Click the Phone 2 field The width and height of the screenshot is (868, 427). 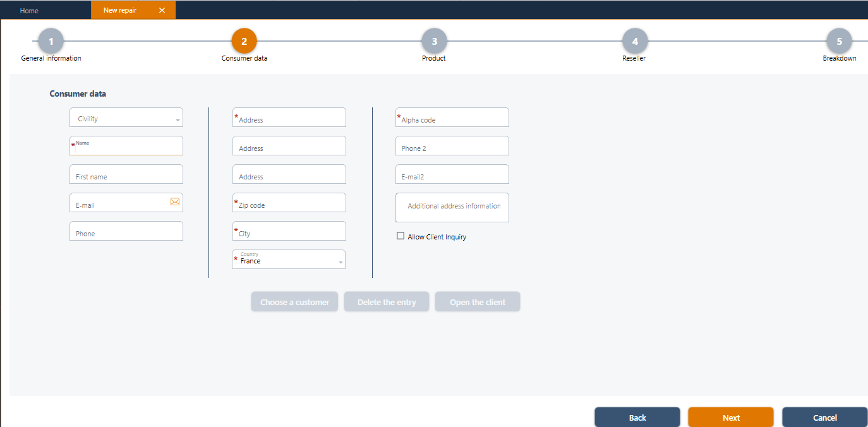click(x=452, y=146)
